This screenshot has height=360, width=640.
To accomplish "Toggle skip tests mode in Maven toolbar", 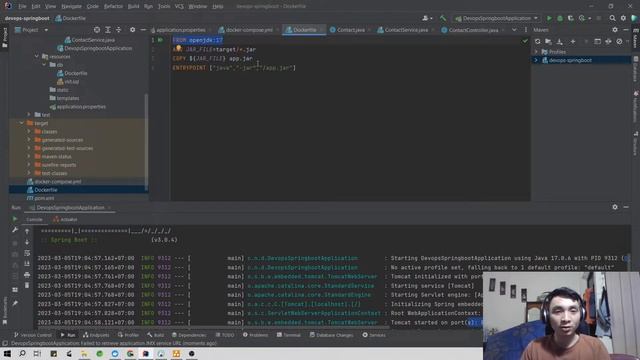I will (619, 42).
